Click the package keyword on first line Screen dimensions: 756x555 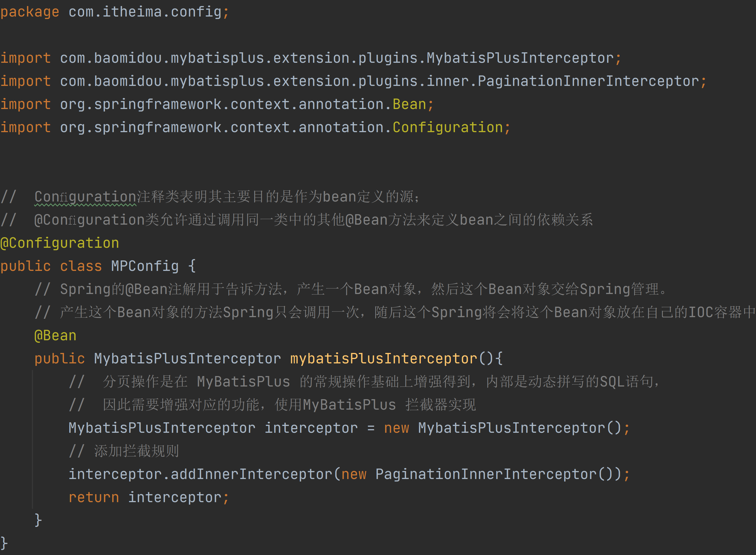tap(29, 12)
